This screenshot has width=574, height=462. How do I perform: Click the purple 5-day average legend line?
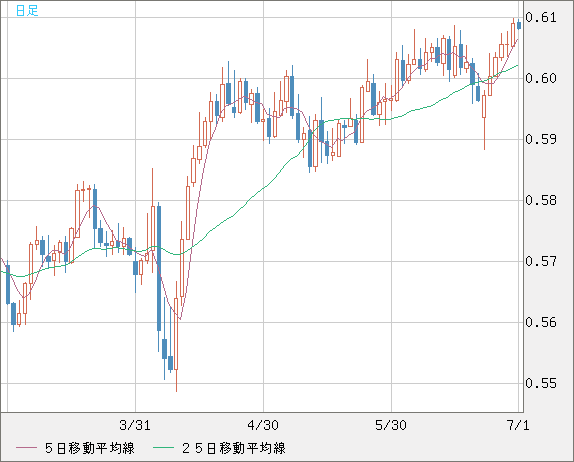pyautogui.click(x=26, y=448)
